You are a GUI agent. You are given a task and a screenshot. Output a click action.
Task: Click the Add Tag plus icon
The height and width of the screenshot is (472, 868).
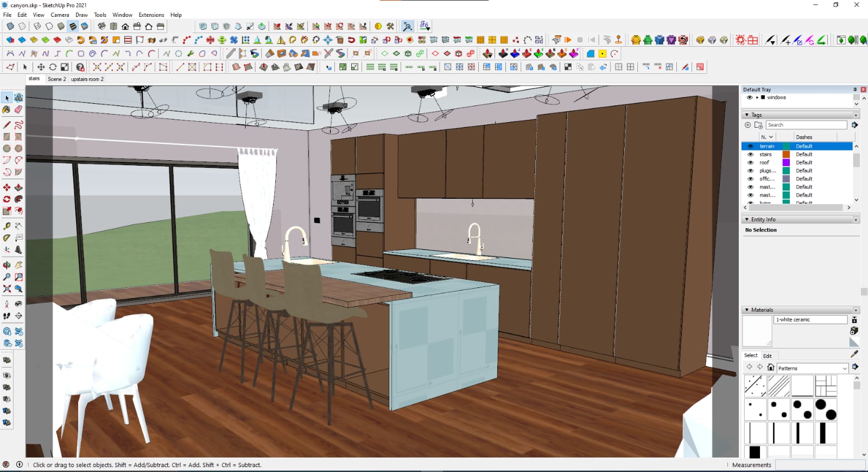pyautogui.click(x=747, y=125)
